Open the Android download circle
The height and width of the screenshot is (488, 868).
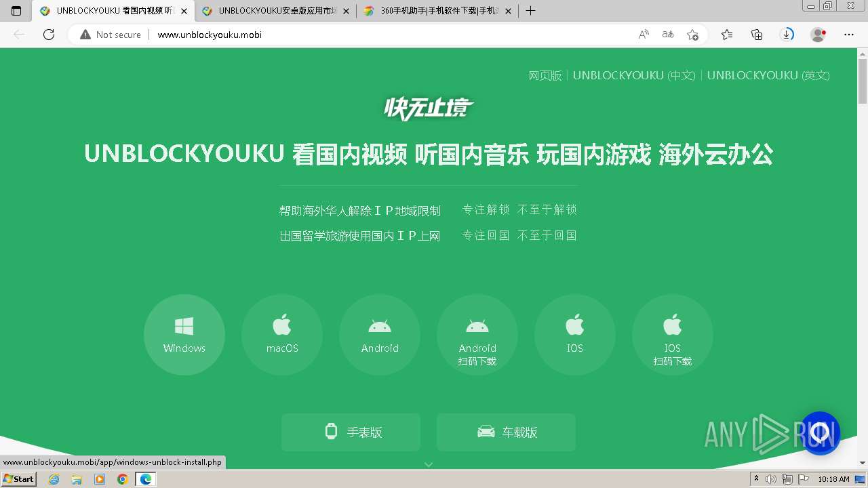coord(380,334)
